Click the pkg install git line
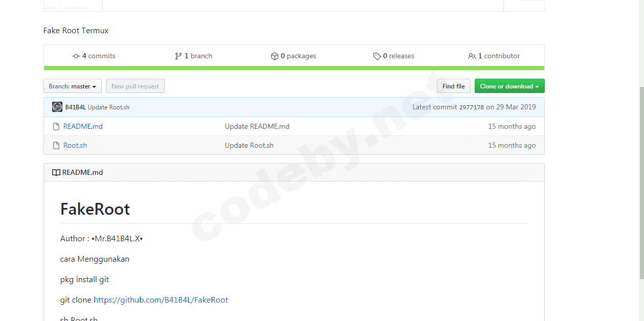 84,280
